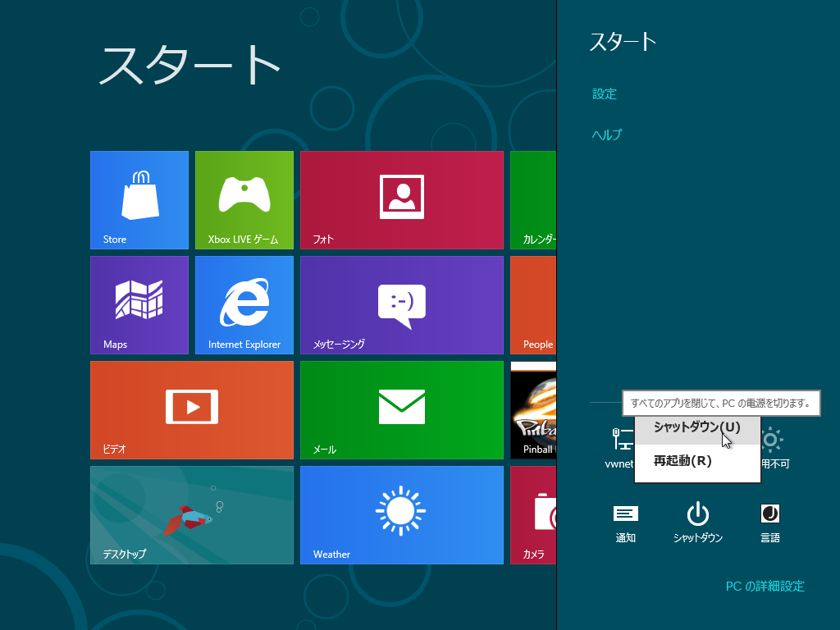The height and width of the screenshot is (630, 840).
Task: Select 再起動(R) from the power menu
Action: pyautogui.click(x=697, y=461)
